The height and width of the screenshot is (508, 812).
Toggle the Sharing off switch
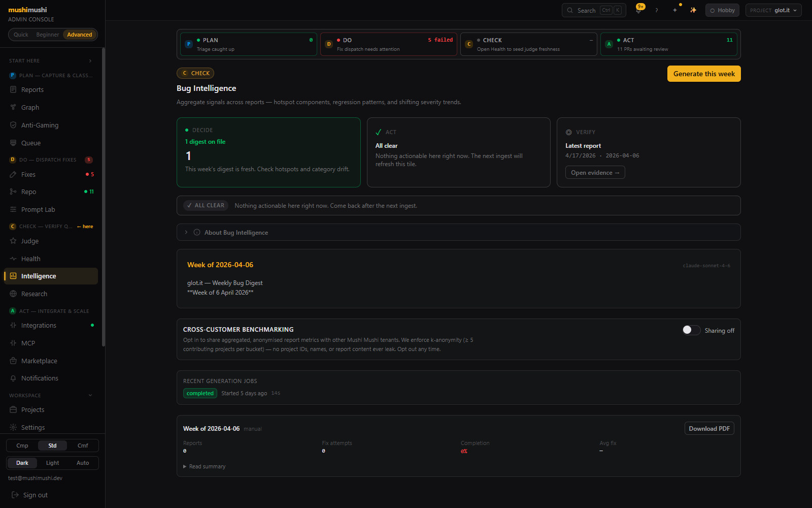(691, 330)
